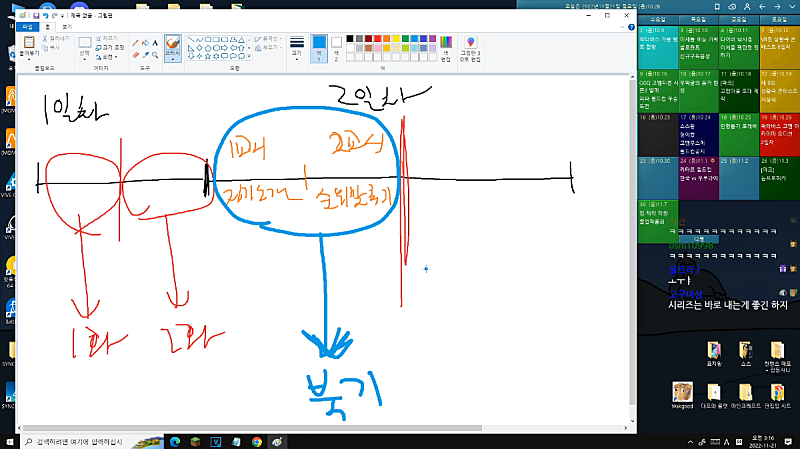
Task: Click the Save icon in quick access toolbar
Action: [x=36, y=16]
